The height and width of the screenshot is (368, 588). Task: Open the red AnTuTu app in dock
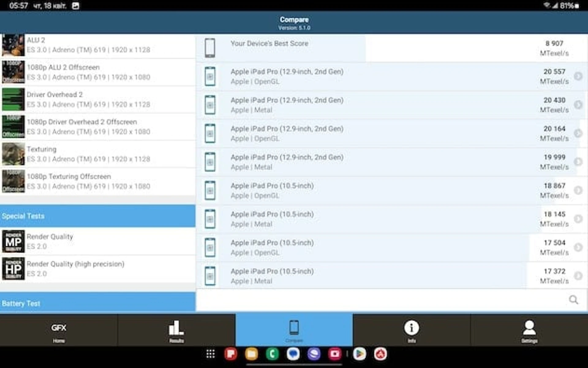tap(380, 354)
